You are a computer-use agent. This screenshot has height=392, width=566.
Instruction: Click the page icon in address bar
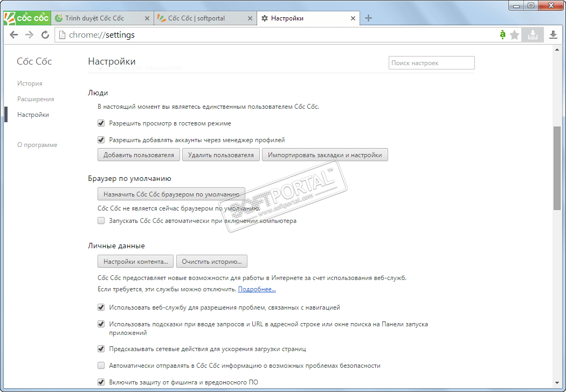pos(62,35)
